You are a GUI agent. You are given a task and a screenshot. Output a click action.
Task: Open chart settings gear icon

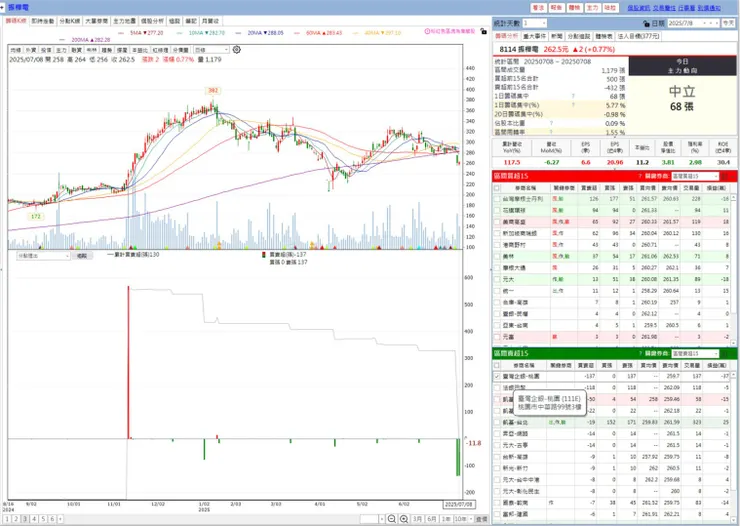tap(236, 50)
